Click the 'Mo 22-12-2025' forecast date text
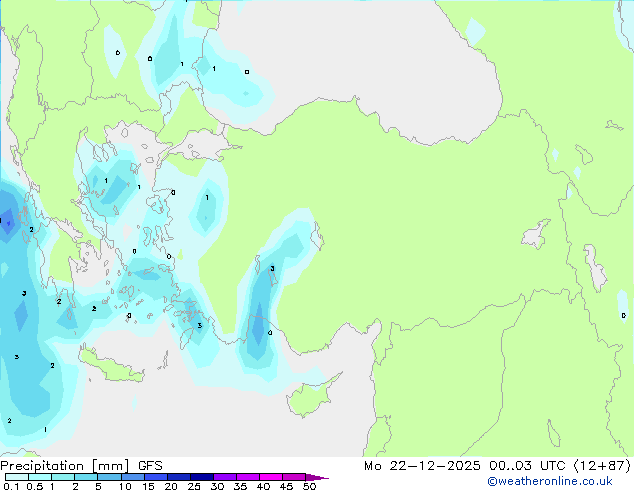 pos(422,466)
